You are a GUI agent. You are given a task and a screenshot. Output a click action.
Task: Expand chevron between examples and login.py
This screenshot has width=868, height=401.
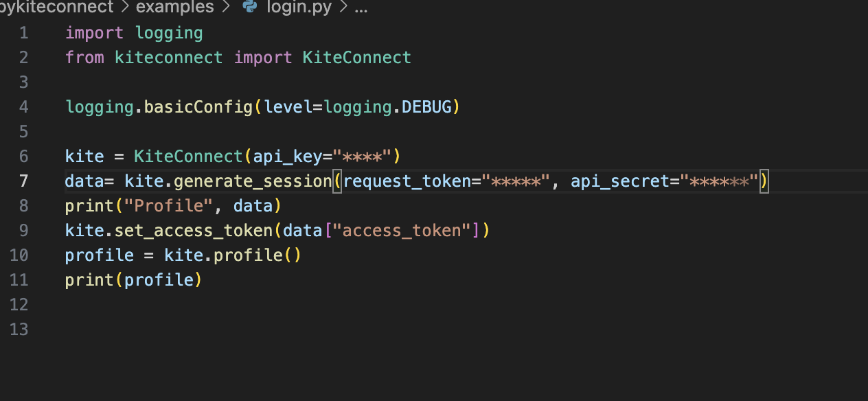(228, 8)
